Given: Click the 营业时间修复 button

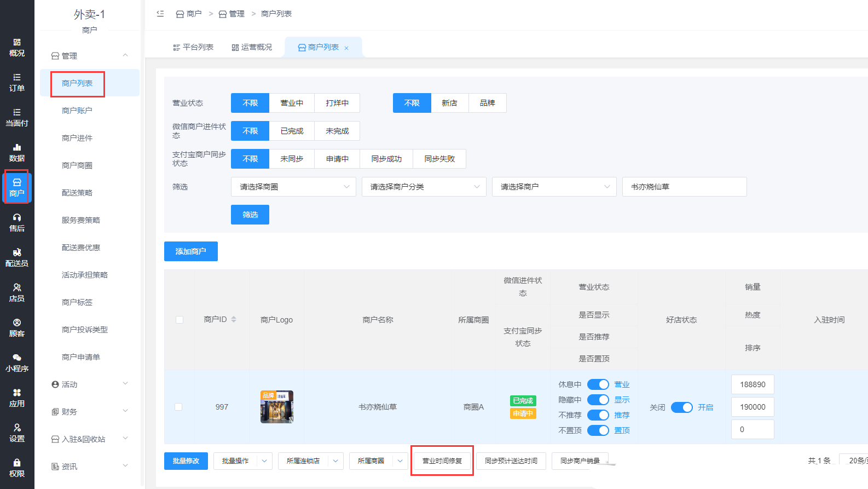Looking at the screenshot, I should [442, 461].
